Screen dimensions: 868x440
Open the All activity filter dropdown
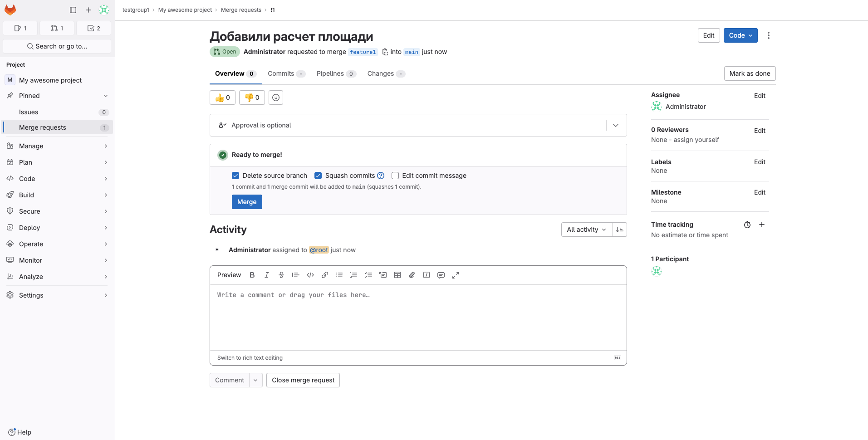[x=586, y=230]
